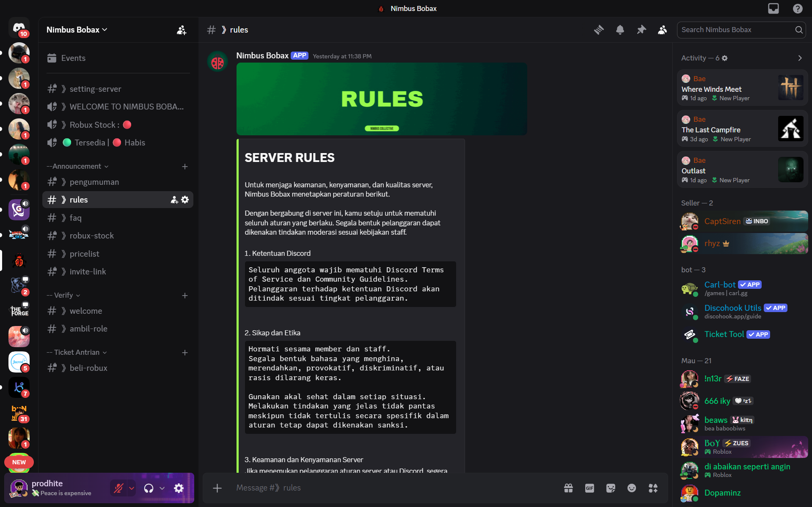
Task: Open the Help question mark icon
Action: (798, 8)
